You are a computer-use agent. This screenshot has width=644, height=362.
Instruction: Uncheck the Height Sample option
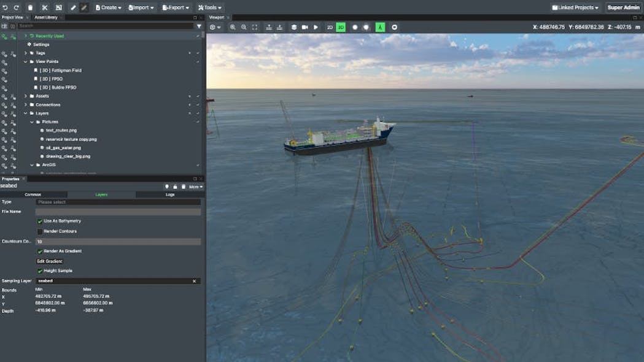(39, 270)
